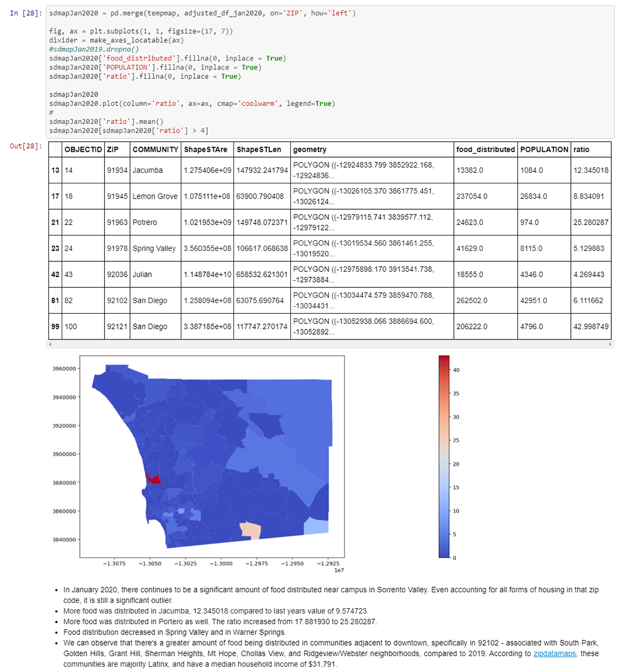Click the 'coolwarm' string in the plot code line
The width and height of the screenshot is (644, 672).
(258, 104)
